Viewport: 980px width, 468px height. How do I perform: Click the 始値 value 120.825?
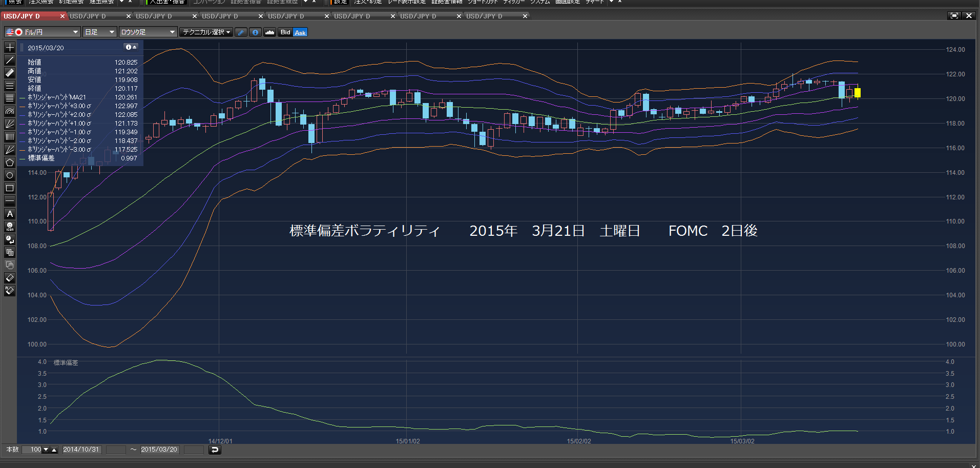pyautogui.click(x=126, y=63)
